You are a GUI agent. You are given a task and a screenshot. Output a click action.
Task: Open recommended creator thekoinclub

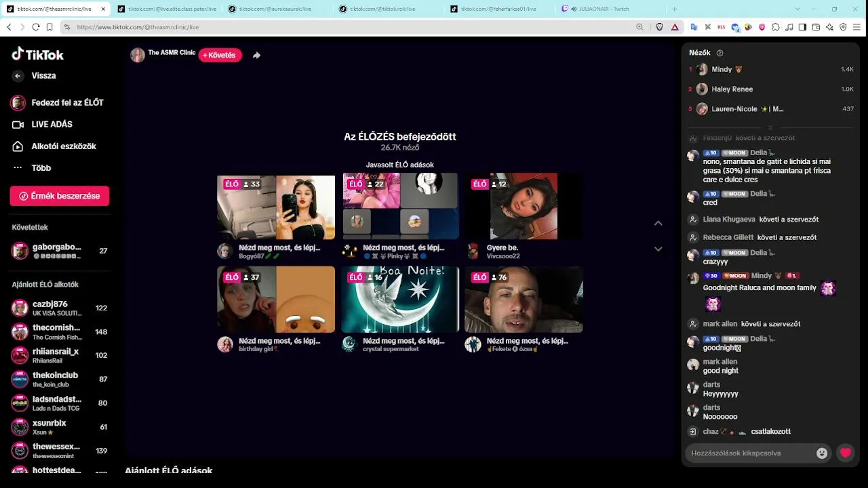click(x=60, y=380)
